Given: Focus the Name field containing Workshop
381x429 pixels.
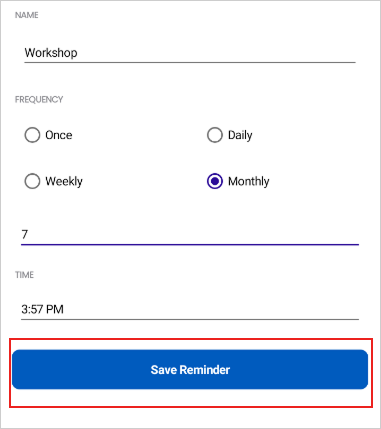Looking at the screenshot, I should pyautogui.click(x=190, y=53).
